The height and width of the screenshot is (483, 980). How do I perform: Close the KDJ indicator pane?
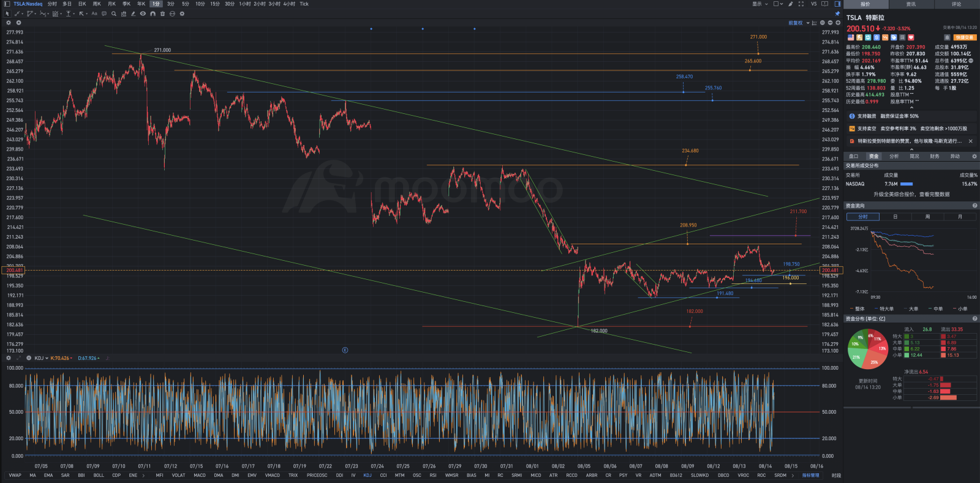click(x=29, y=358)
